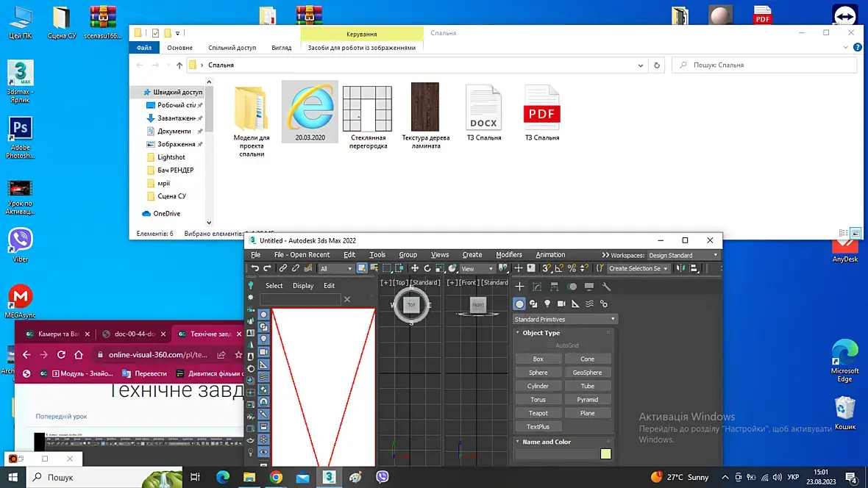
Task: Click Undo in the 3ds Max toolbar
Action: coord(255,268)
